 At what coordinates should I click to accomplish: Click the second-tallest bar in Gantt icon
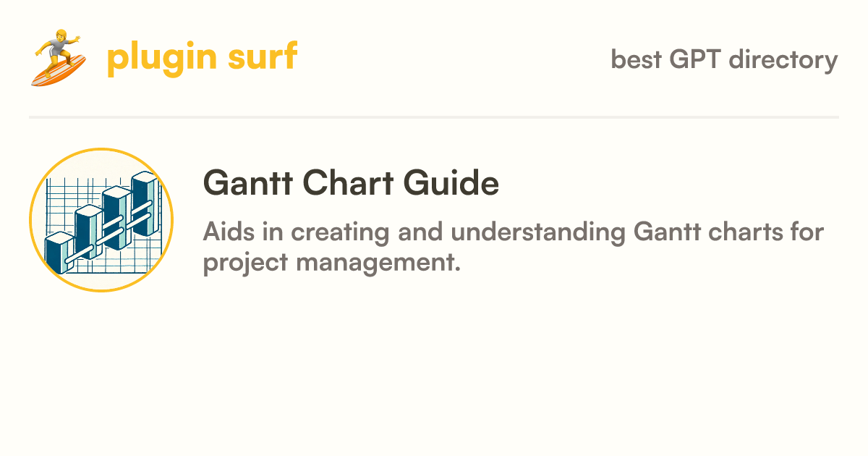point(116,217)
